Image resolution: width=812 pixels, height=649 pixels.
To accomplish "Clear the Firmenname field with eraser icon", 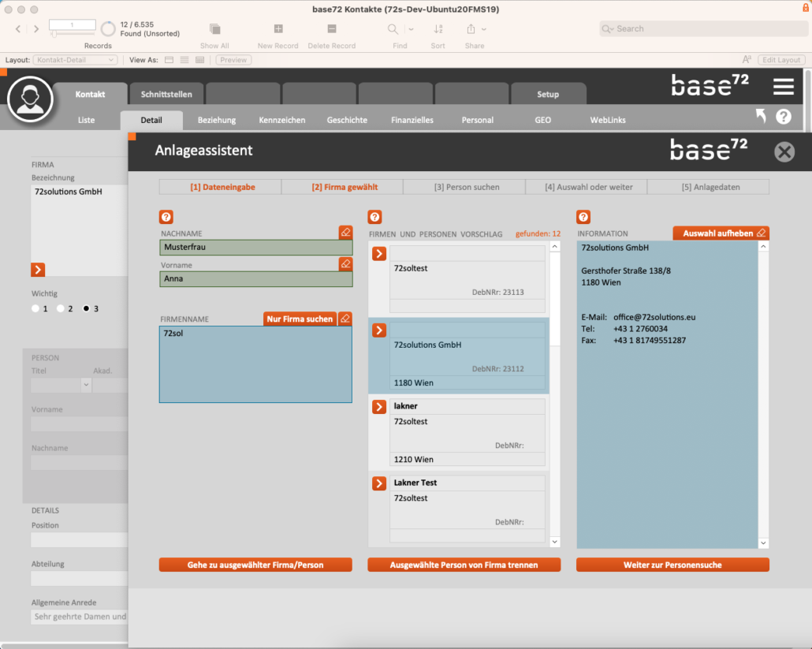I will pos(345,319).
